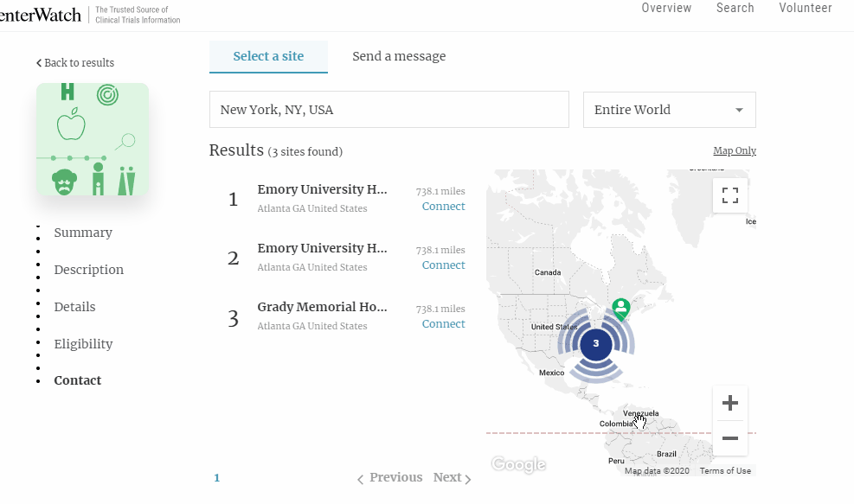The height and width of the screenshot is (504, 854).
Task: Toggle fullscreen map view icon
Action: 730,195
